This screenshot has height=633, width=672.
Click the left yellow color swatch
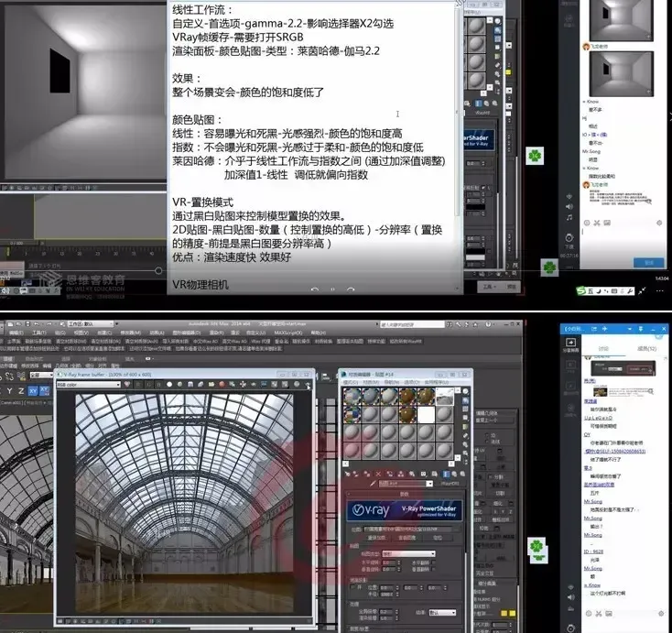(x=504, y=614)
